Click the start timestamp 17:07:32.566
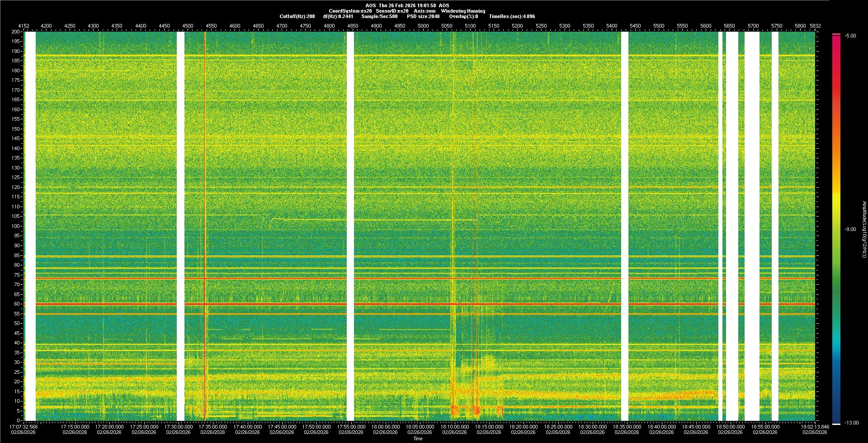Image resolution: width=868 pixels, height=443 pixels. tap(24, 426)
